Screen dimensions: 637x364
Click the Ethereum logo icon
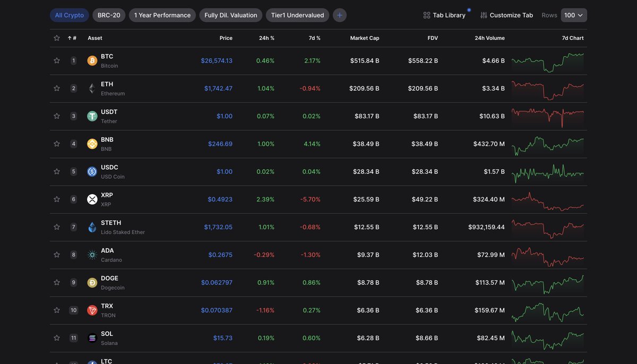pos(92,88)
